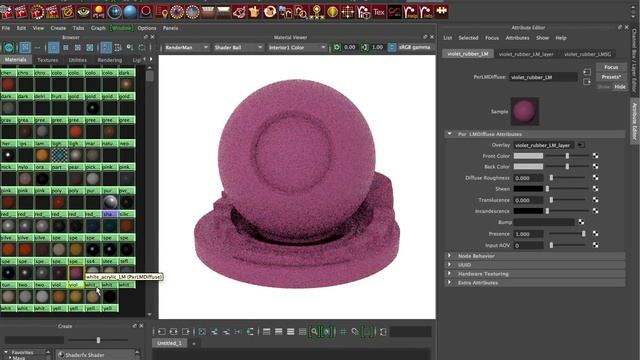The width and height of the screenshot is (640, 360).
Task: Open the Shader Ball geometry dropdown
Action: click(x=238, y=47)
